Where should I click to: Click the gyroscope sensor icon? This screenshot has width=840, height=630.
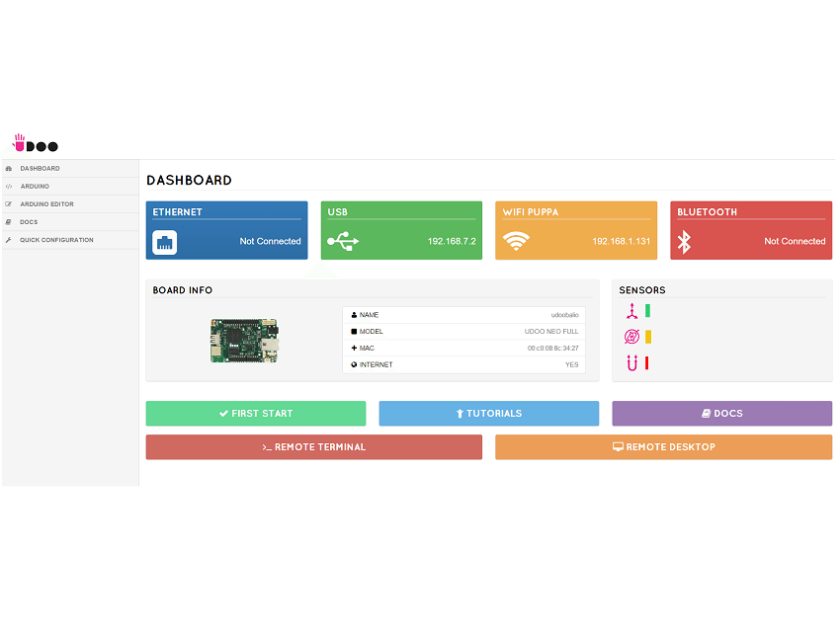pyautogui.click(x=632, y=337)
